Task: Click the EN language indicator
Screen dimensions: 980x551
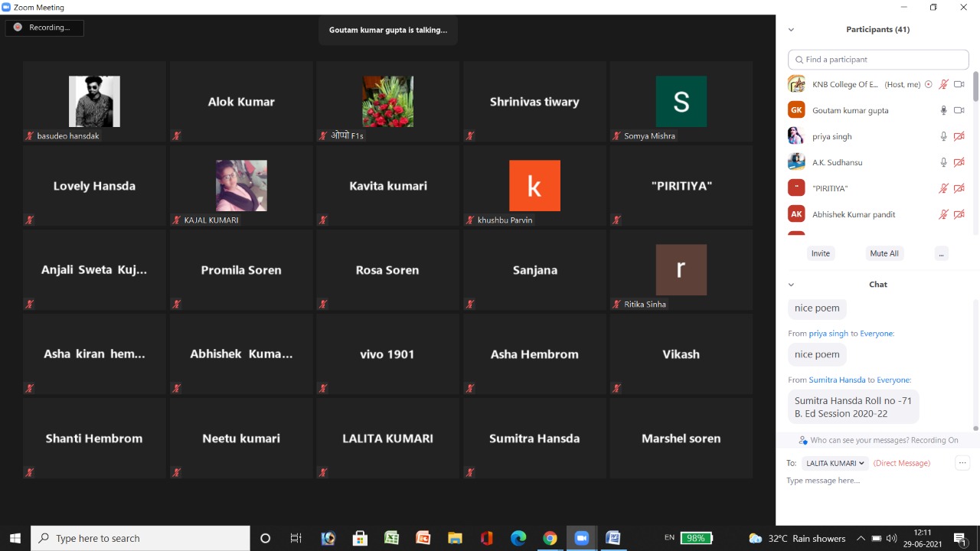Action: coord(669,538)
